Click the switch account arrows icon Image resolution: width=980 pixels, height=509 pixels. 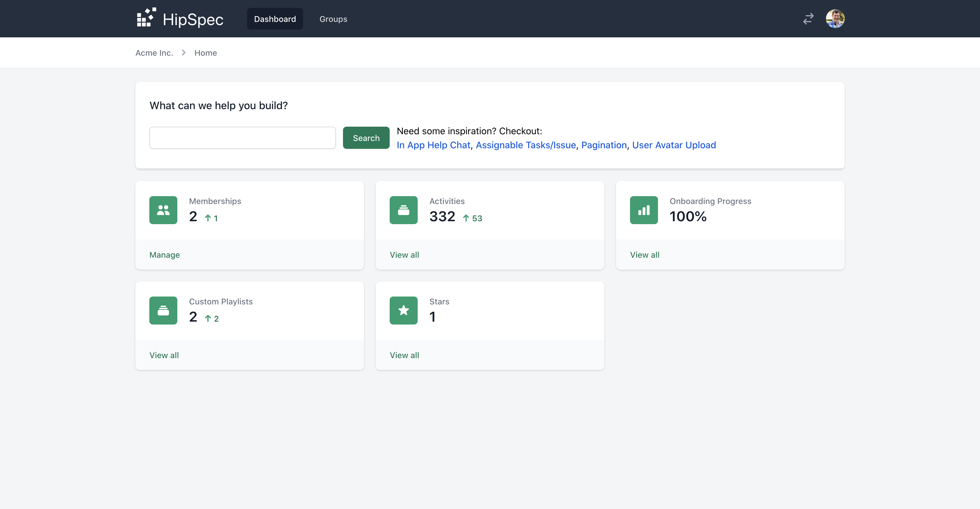(x=808, y=19)
